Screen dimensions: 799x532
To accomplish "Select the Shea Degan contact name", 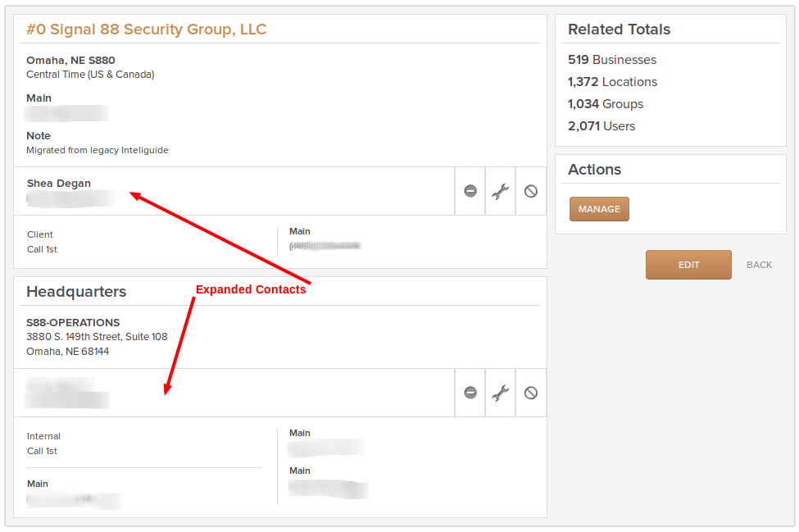I will 59,184.
